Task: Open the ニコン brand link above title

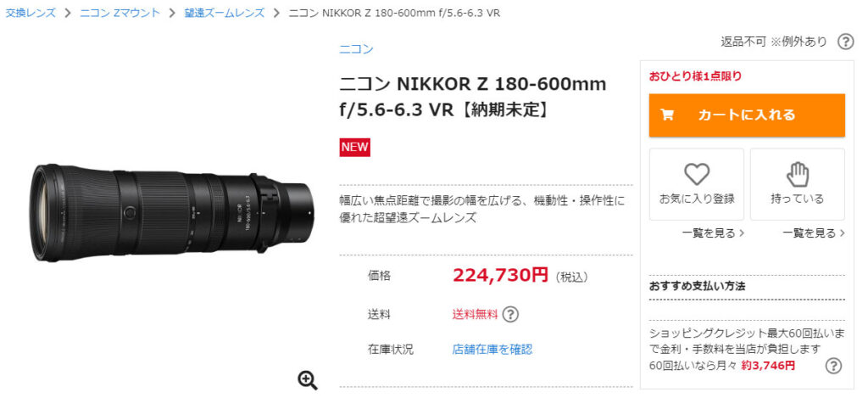Action: [x=356, y=49]
